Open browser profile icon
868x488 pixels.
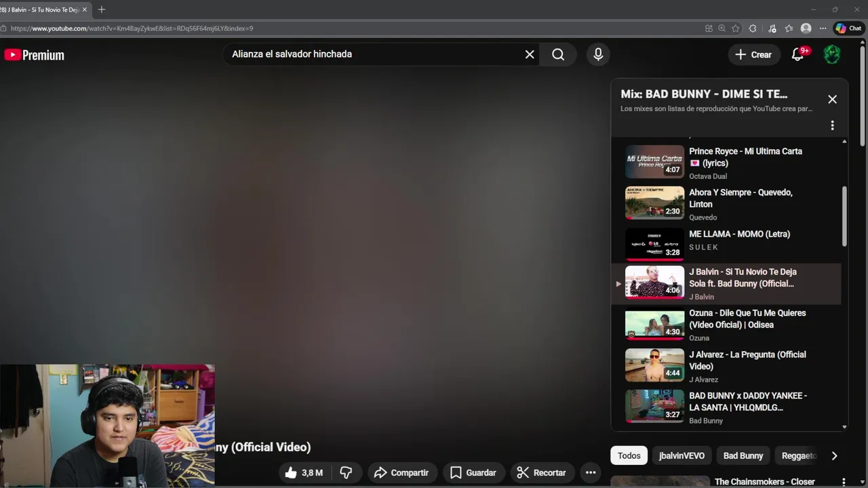point(806,28)
